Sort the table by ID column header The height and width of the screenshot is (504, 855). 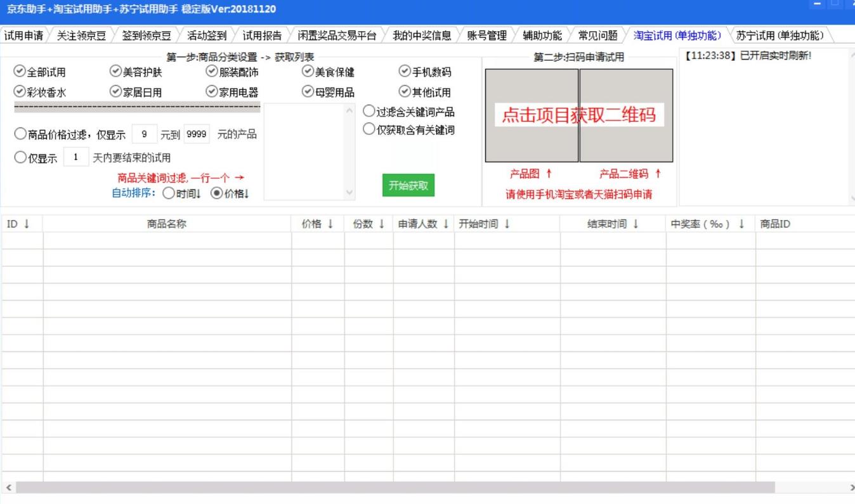22,224
